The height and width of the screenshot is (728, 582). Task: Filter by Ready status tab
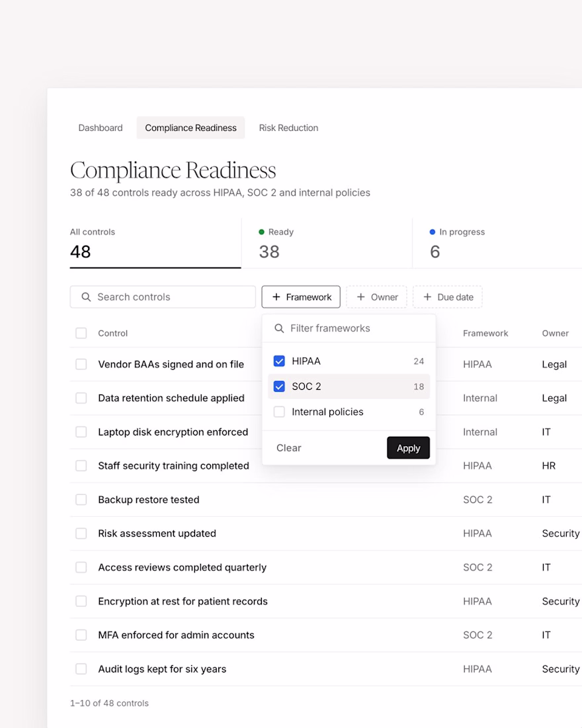[327, 243]
